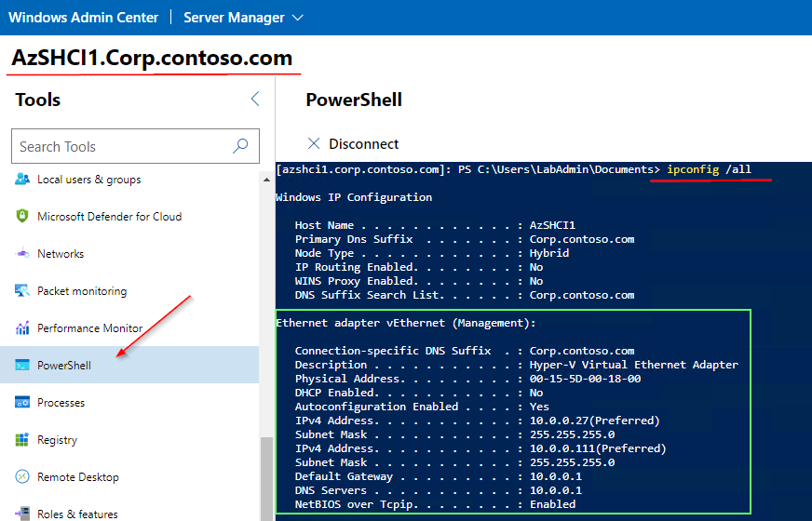
Task: Click the Registry grid icon
Action: pyautogui.click(x=22, y=439)
